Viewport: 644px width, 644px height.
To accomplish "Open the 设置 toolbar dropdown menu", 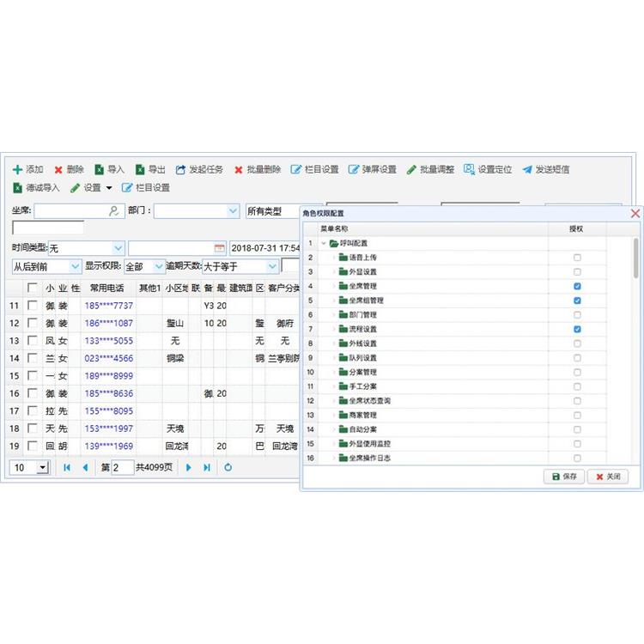I will [x=109, y=188].
